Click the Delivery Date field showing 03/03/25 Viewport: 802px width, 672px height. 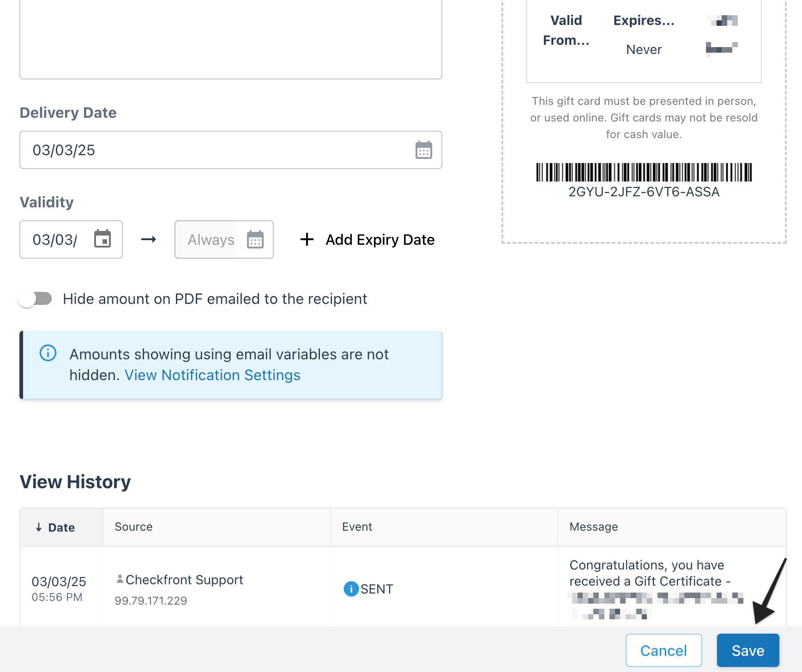pos(231,150)
